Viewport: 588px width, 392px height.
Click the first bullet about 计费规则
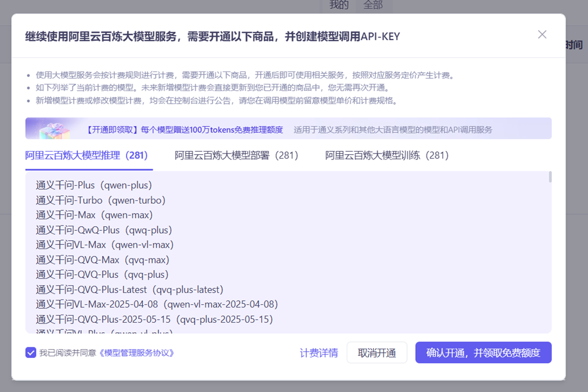coord(245,75)
